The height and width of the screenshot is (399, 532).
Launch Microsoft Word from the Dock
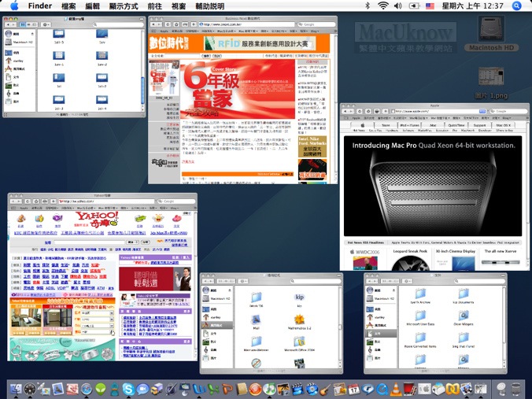click(x=199, y=389)
